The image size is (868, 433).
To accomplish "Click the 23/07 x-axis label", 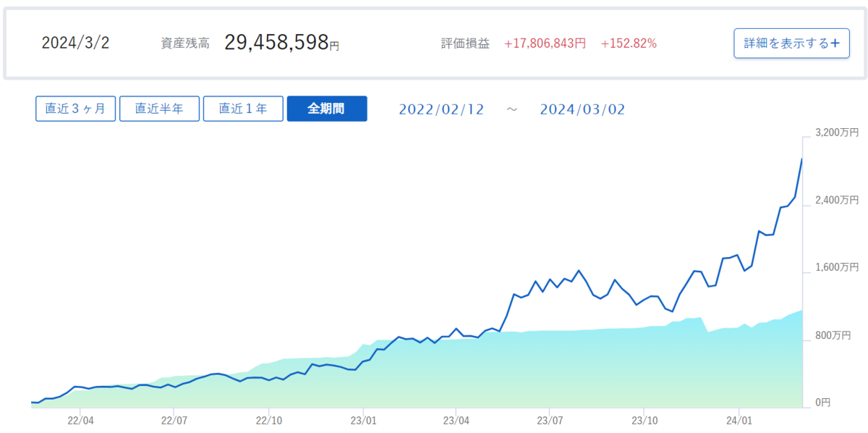I will [x=550, y=419].
